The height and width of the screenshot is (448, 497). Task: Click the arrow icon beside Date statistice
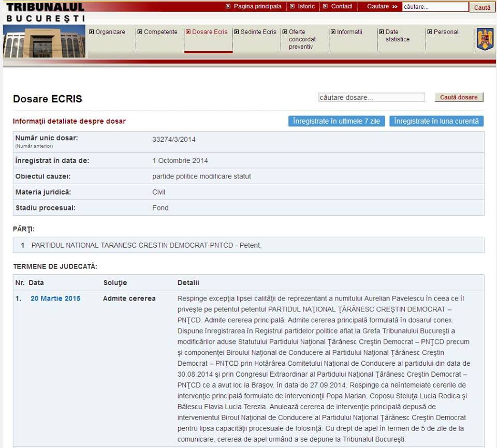(x=382, y=32)
